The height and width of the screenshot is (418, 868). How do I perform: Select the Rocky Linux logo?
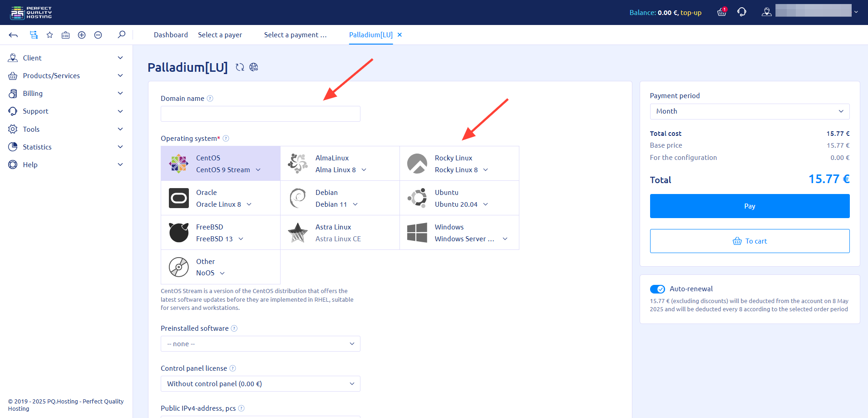pyautogui.click(x=417, y=164)
